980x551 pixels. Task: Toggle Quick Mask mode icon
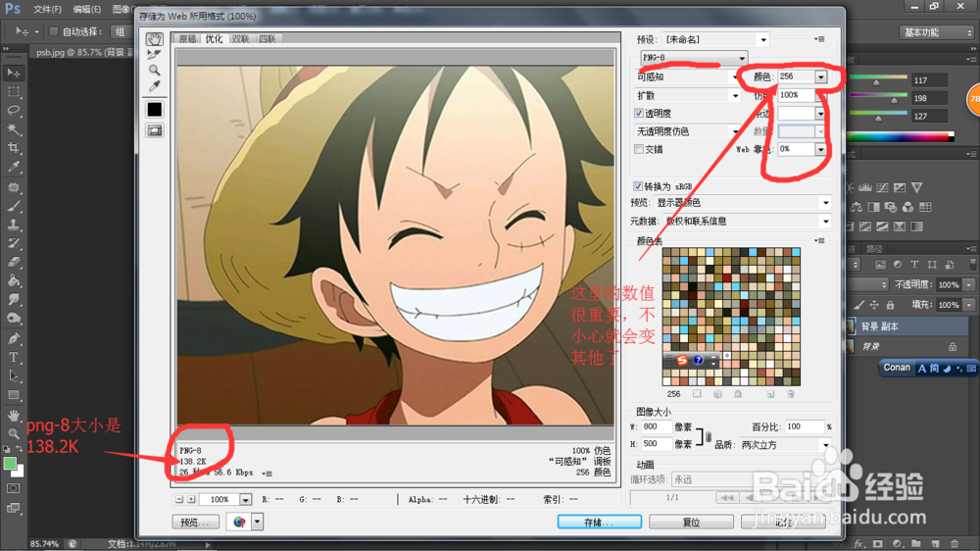pos(13,488)
